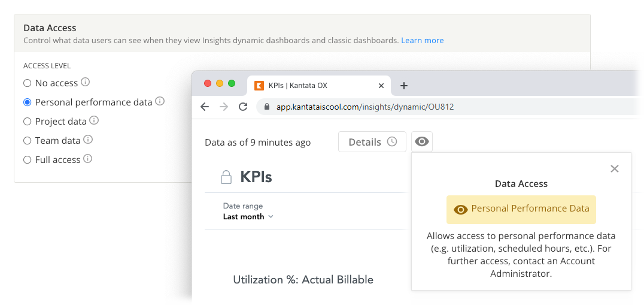Select the No access radio button
Image resolution: width=644 pixels, height=305 pixels.
27,83
